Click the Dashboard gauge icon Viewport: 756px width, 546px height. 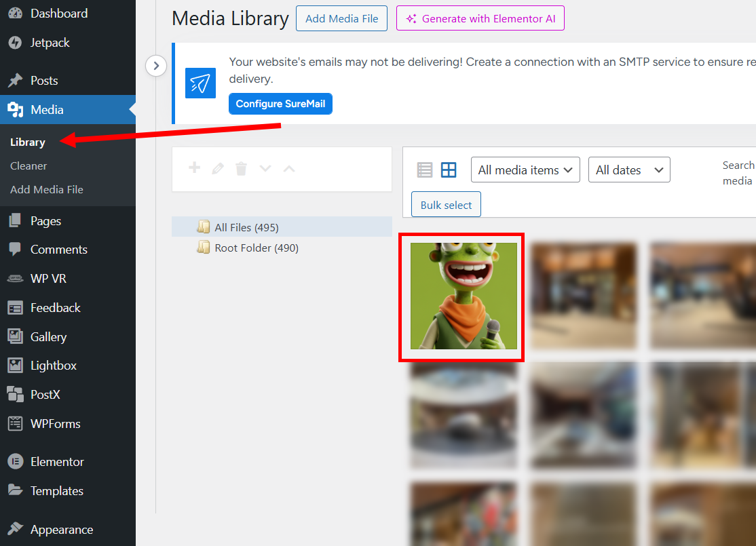point(15,14)
